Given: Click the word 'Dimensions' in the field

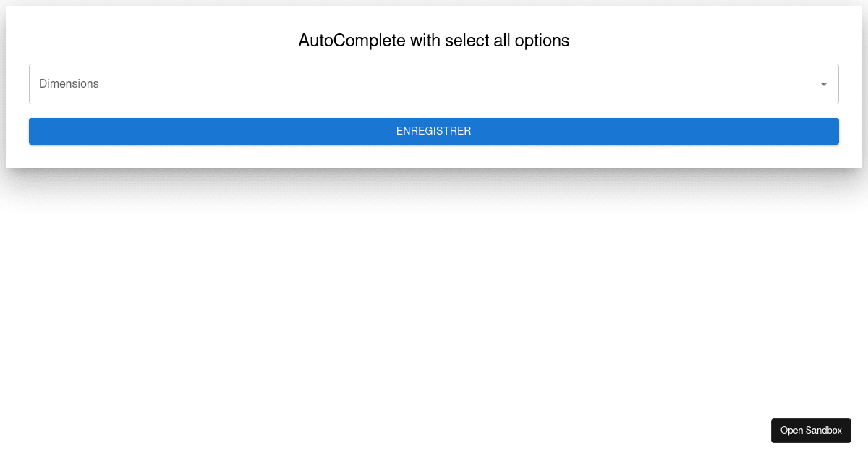Looking at the screenshot, I should [x=69, y=84].
